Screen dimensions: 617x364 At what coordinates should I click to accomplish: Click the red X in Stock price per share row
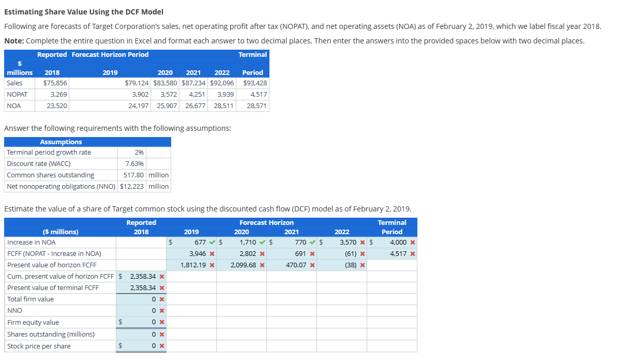[x=162, y=346]
